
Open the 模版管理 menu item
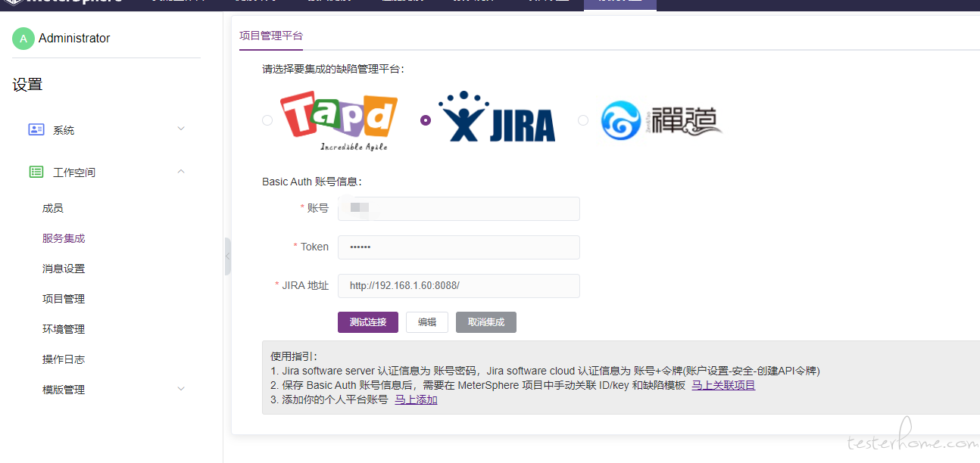pos(64,390)
